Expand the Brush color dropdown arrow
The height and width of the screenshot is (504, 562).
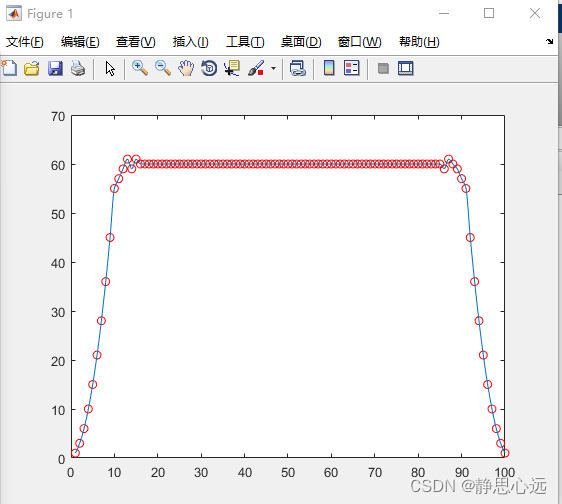273,68
